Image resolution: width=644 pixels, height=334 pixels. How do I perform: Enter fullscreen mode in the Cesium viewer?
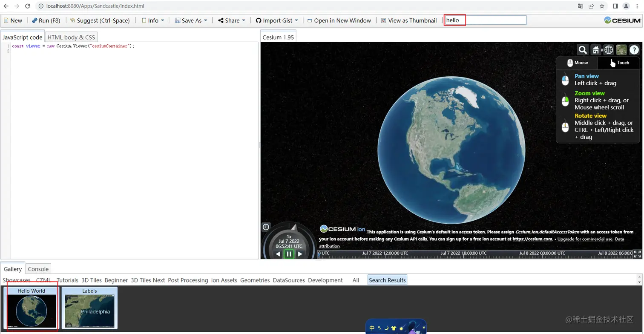pyautogui.click(x=638, y=254)
